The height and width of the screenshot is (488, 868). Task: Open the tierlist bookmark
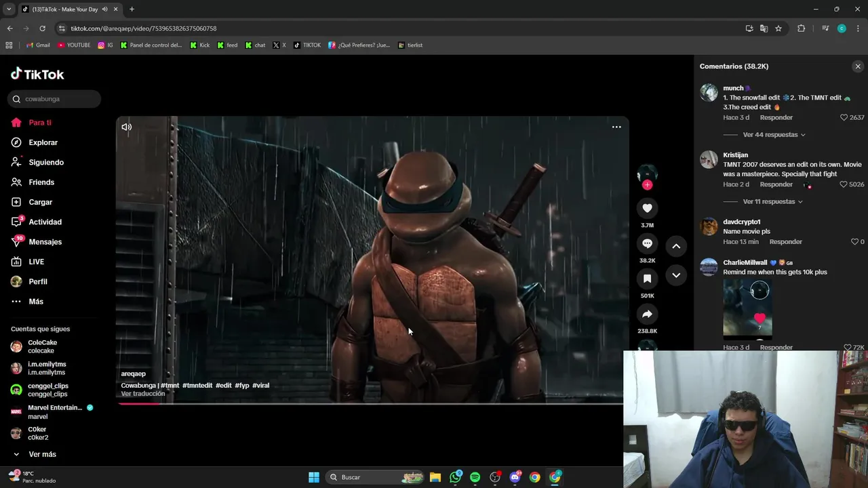pos(410,45)
